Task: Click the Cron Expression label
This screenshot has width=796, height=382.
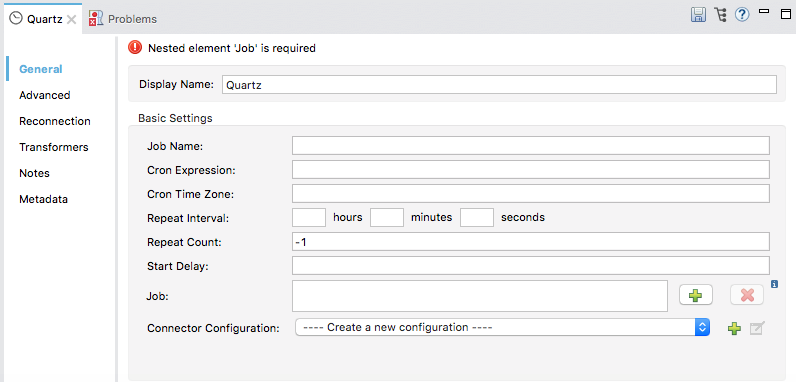Action: click(191, 170)
